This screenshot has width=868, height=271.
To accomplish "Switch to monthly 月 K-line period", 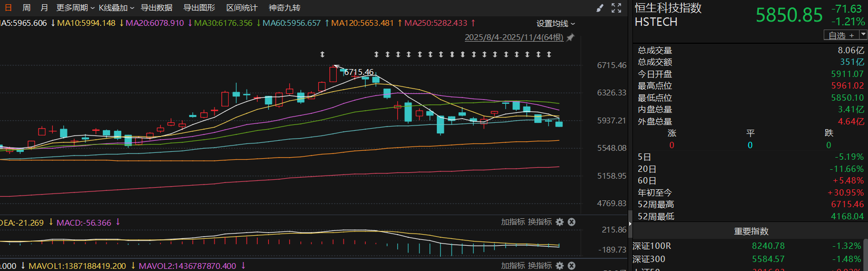I will point(44,8).
